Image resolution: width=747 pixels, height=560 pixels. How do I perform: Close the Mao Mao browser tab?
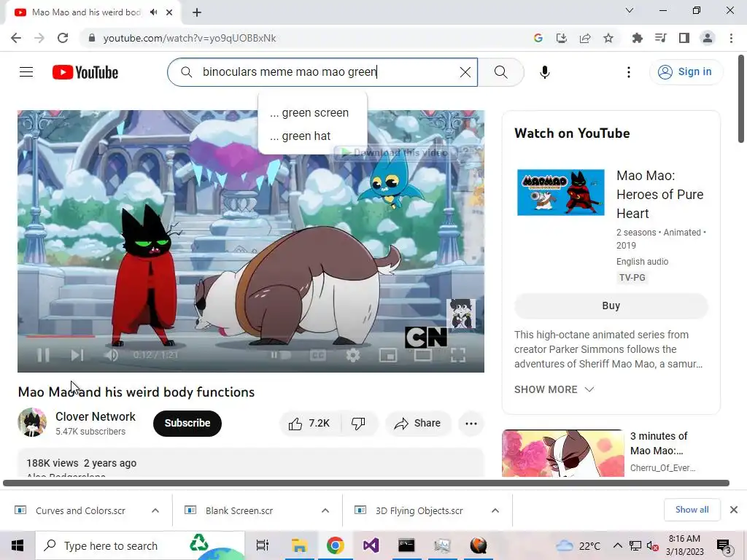click(x=169, y=12)
